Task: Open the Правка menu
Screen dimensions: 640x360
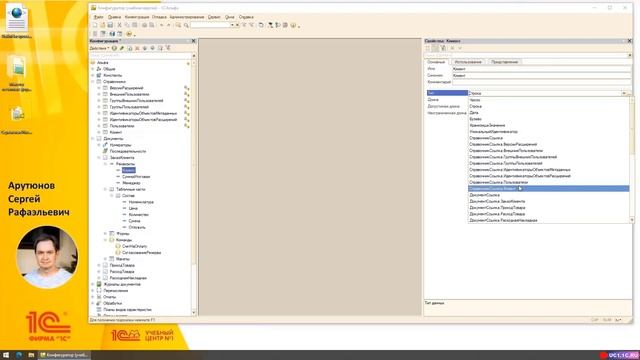Action: [x=114, y=17]
